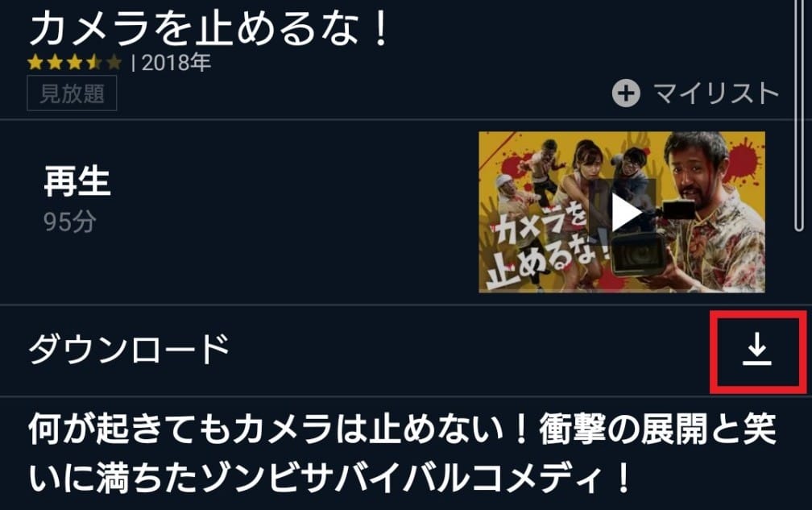The height and width of the screenshot is (510, 812).
Task: Start playback via the 再生 label
Action: pos(77,182)
